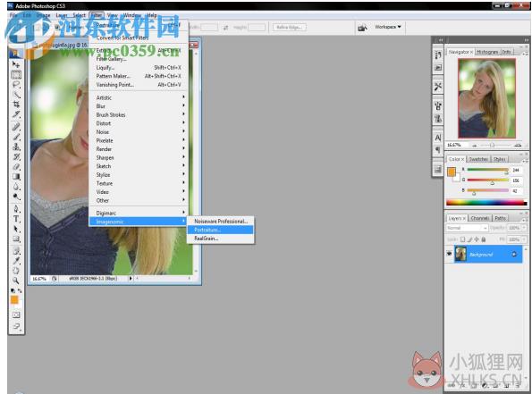Select the Lasso tool
The image size is (532, 394).
(16, 84)
